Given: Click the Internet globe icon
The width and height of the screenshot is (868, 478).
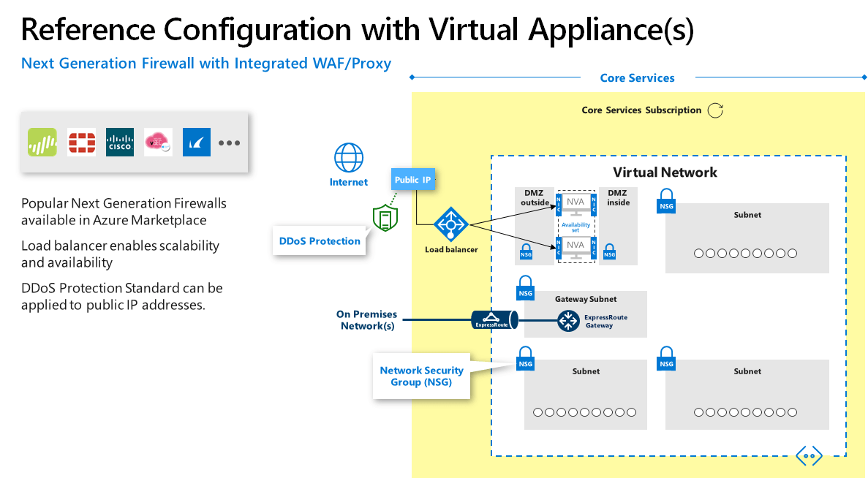Looking at the screenshot, I should [349, 155].
